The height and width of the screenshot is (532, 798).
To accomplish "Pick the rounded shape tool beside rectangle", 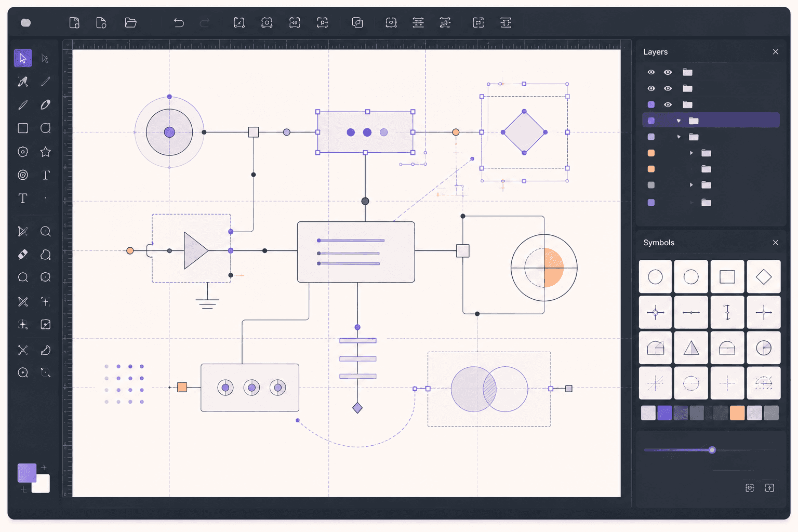I will pyautogui.click(x=46, y=128).
